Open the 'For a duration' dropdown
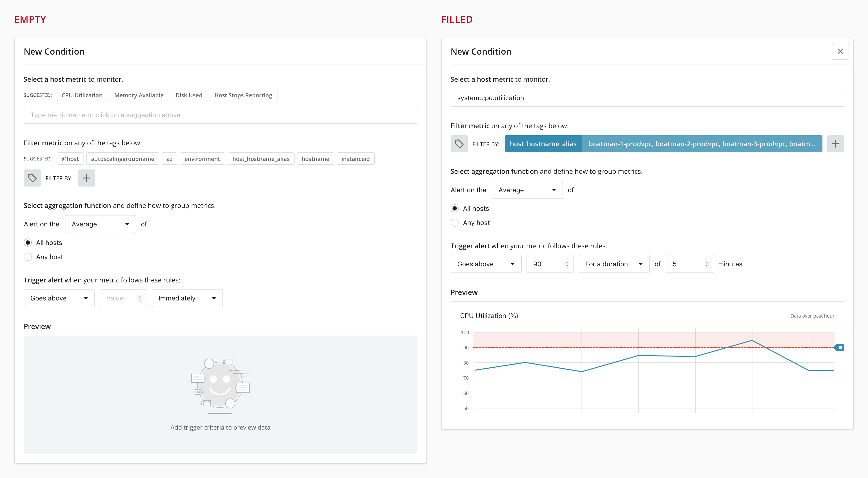The width and height of the screenshot is (868, 478). click(x=614, y=264)
